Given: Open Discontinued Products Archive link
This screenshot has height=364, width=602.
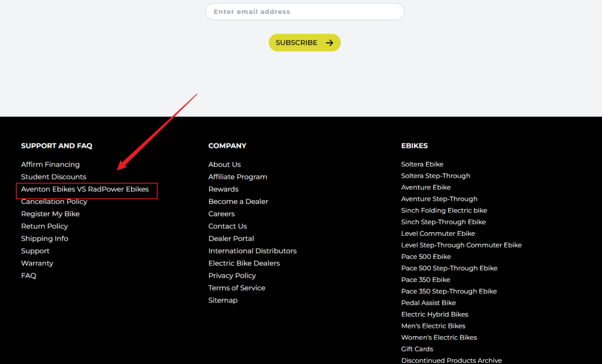Looking at the screenshot, I should pos(452,360).
